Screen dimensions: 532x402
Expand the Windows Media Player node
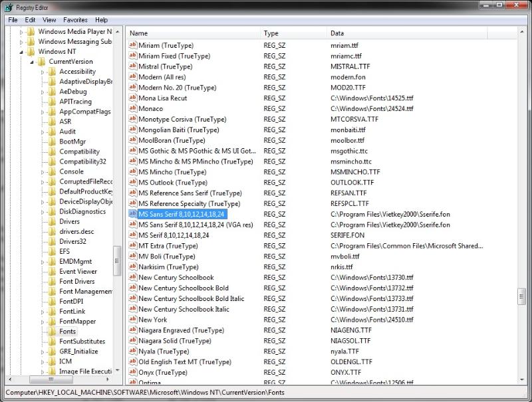click(x=21, y=31)
